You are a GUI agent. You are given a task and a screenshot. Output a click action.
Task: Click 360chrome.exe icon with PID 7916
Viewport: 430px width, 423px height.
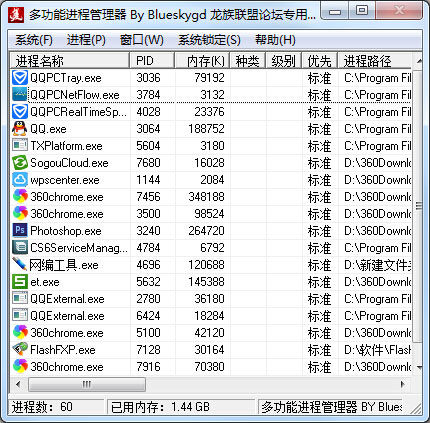tap(20, 367)
